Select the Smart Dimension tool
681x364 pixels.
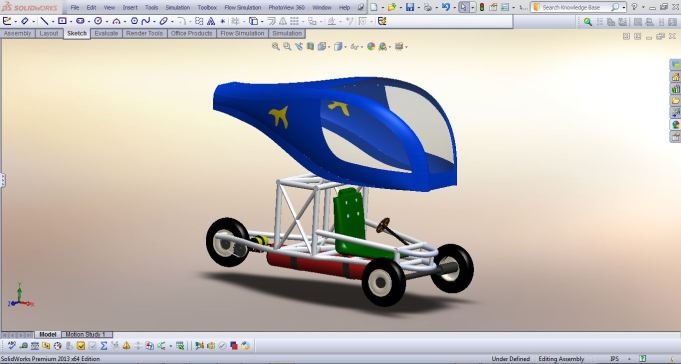[24, 21]
